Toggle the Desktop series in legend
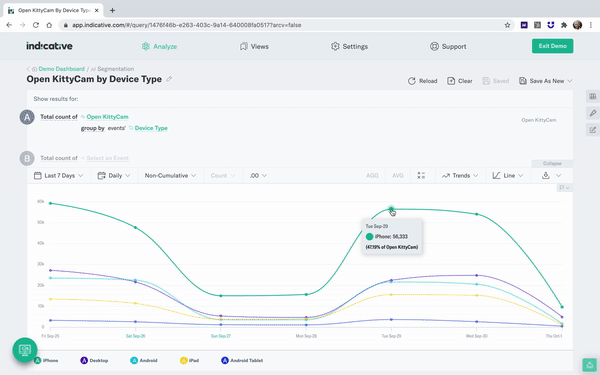Screen dimensions: 600x375 [x=94, y=360]
